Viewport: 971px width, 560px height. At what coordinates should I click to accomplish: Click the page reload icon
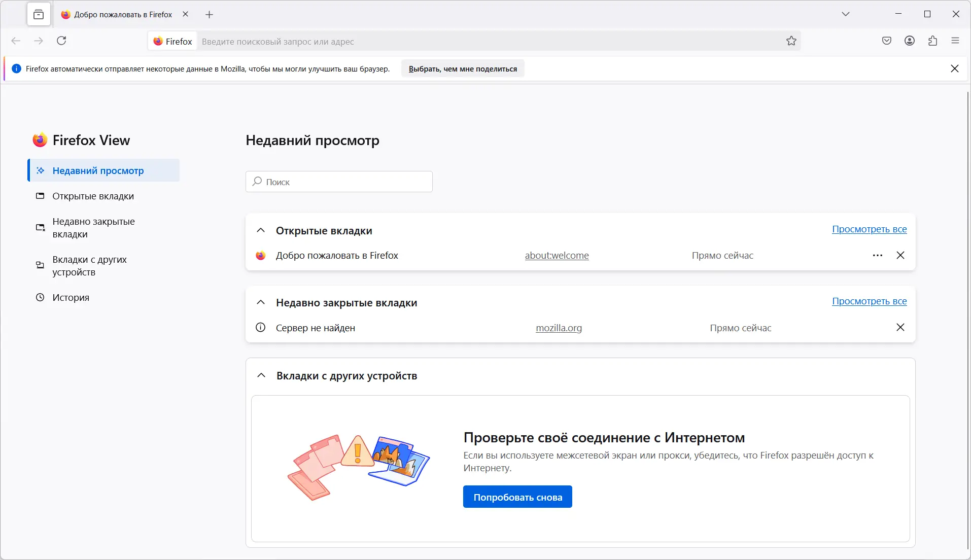(61, 41)
